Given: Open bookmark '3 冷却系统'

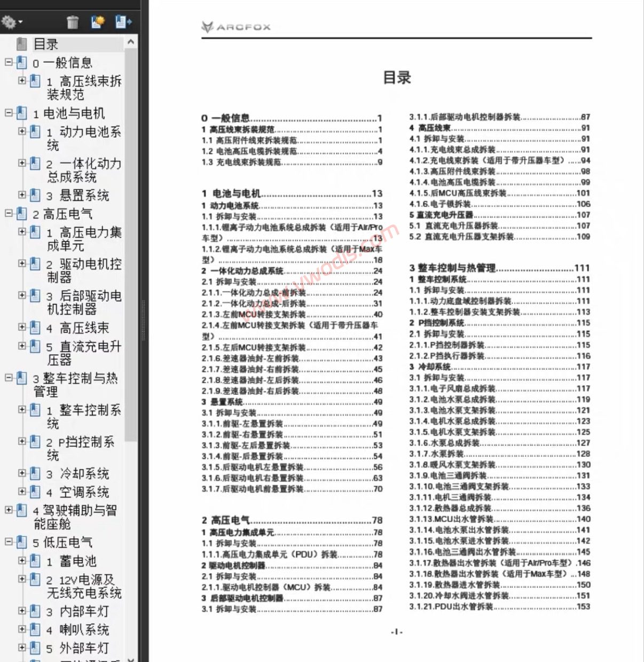Looking at the screenshot, I should pyautogui.click(x=77, y=473).
